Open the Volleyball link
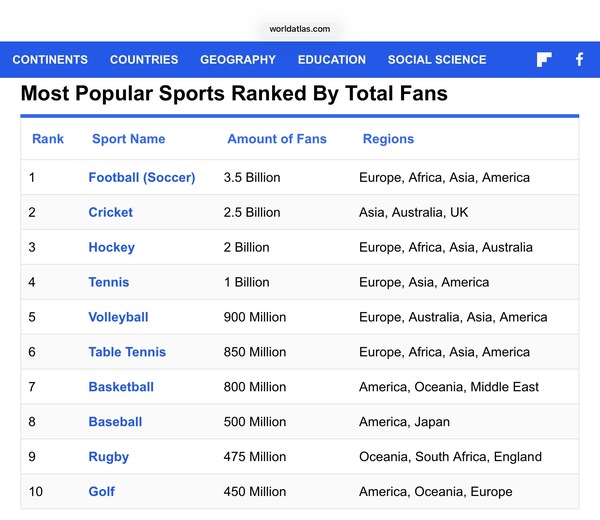The width and height of the screenshot is (600, 520). [118, 317]
